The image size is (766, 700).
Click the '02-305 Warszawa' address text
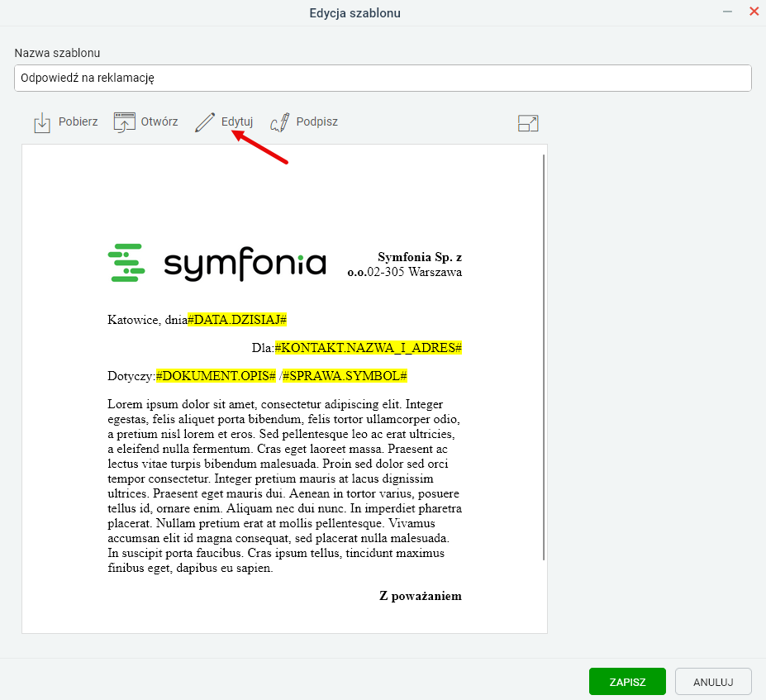[414, 272]
